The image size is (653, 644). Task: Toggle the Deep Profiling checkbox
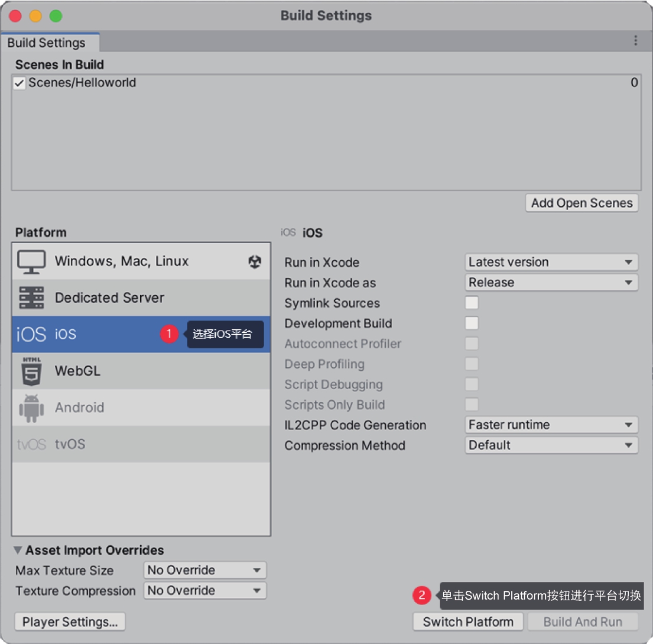tap(472, 364)
